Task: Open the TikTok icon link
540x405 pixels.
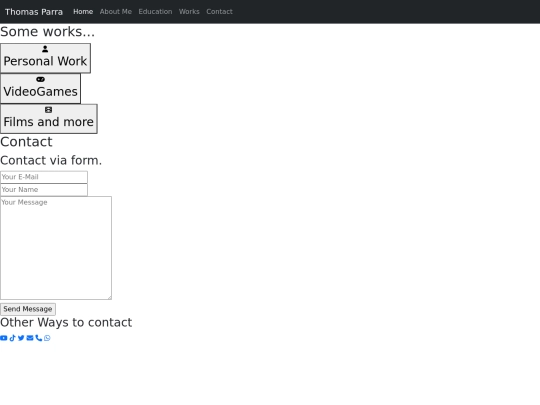Action: click(x=12, y=338)
